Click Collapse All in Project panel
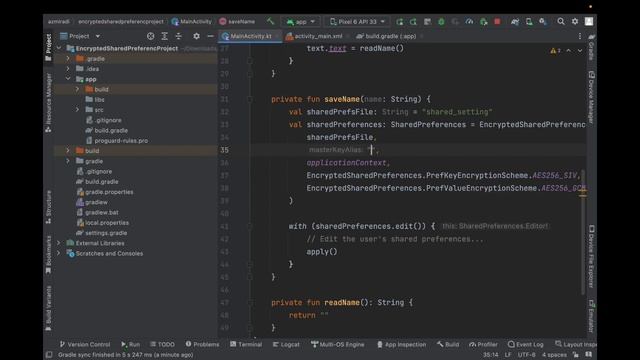 pos(178,36)
